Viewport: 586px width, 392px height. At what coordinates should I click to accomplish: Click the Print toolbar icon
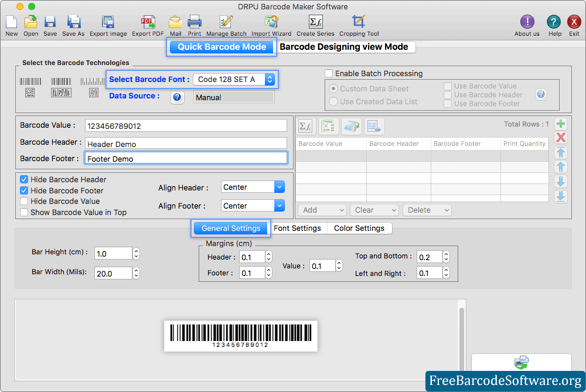coord(195,22)
